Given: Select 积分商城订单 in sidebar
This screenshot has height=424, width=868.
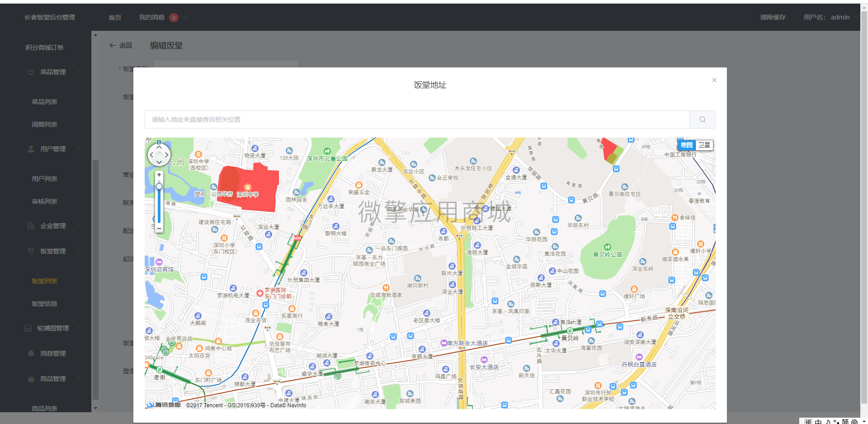Looking at the screenshot, I should pyautogui.click(x=44, y=48).
